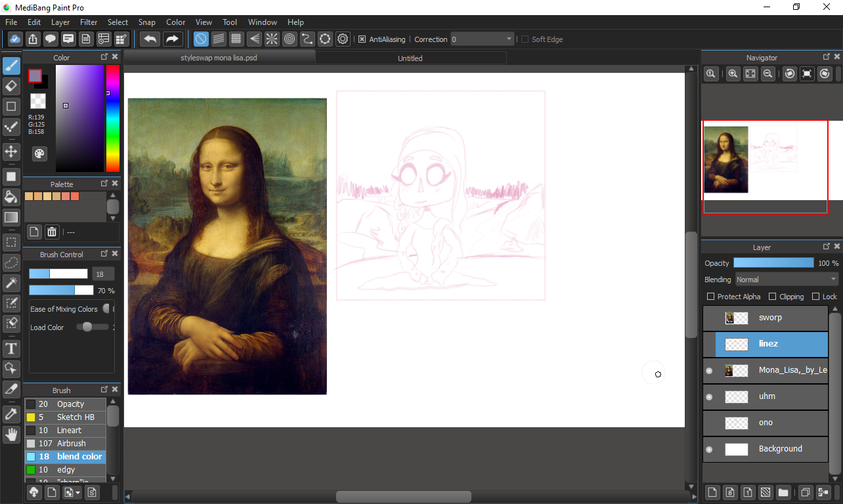843x504 pixels.
Task: Enable the radial snap guide
Action: coord(272,39)
